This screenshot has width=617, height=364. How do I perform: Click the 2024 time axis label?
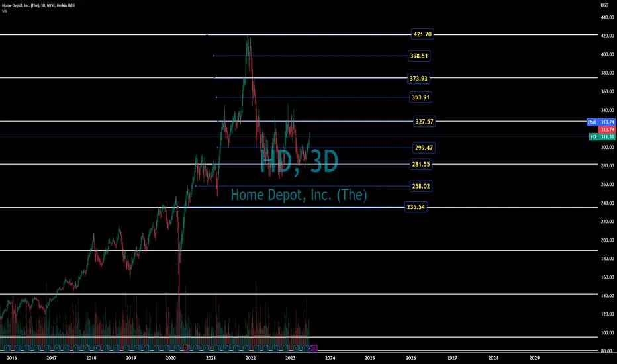[x=330, y=358]
